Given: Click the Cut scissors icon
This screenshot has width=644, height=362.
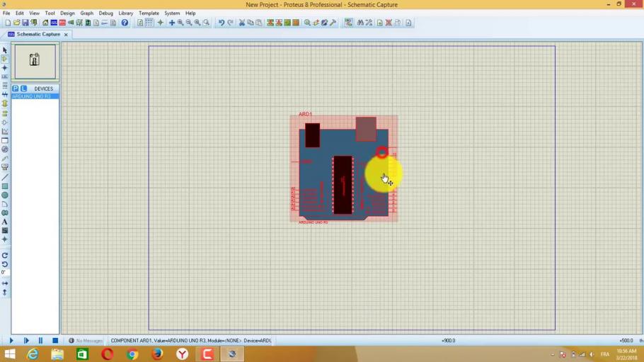Looking at the screenshot, I should [x=242, y=23].
